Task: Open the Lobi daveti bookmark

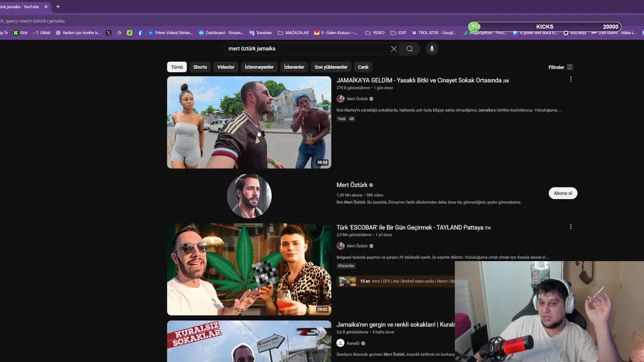Action: (614, 33)
